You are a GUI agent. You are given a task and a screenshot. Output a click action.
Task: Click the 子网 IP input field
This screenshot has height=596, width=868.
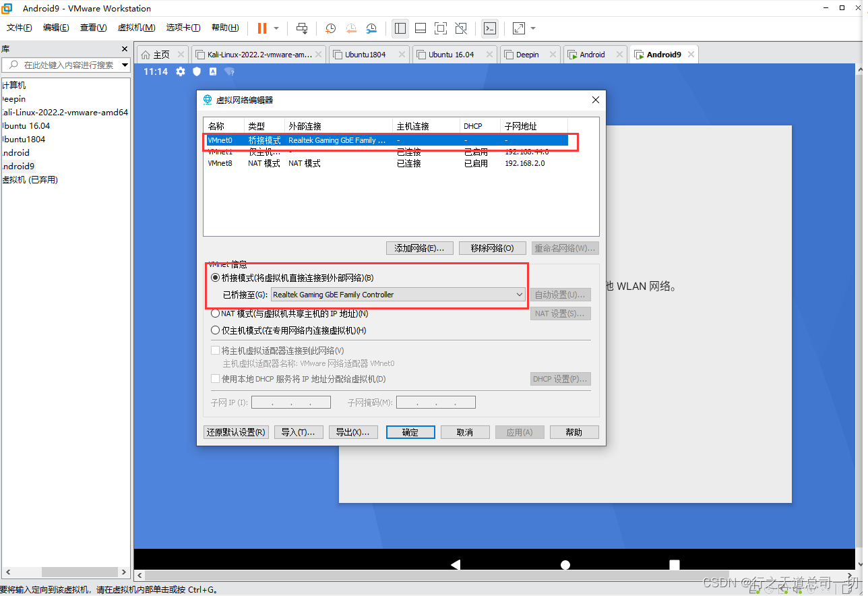pyautogui.click(x=291, y=403)
